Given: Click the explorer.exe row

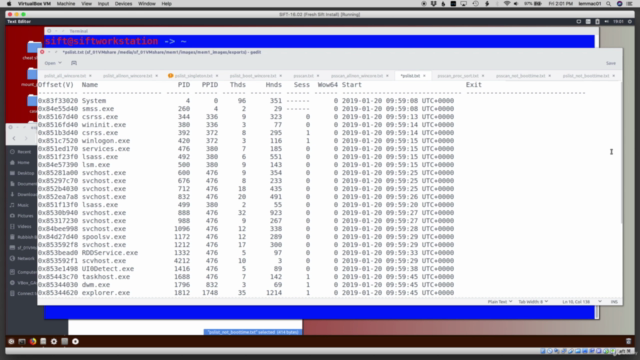Looking at the screenshot, I should pyautogui.click(x=246, y=293).
